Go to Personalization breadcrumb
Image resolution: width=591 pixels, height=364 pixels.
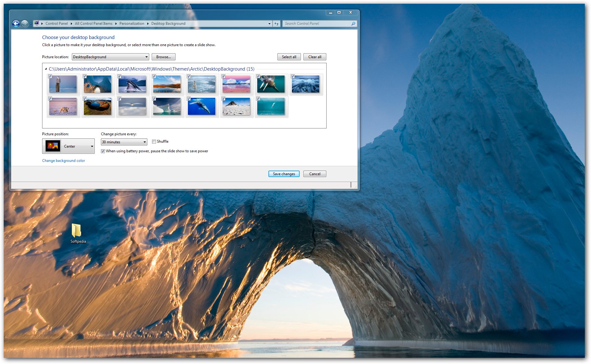click(x=132, y=24)
